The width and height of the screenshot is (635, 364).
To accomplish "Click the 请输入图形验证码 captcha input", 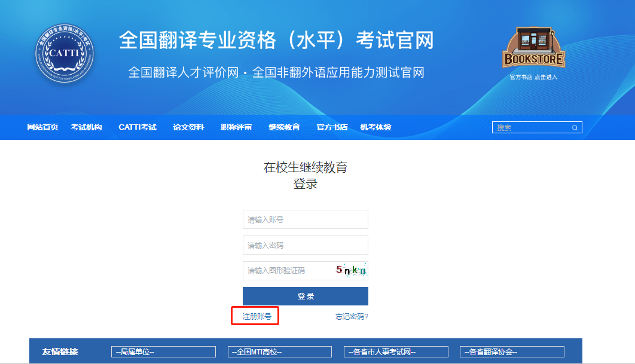I will pos(287,271).
